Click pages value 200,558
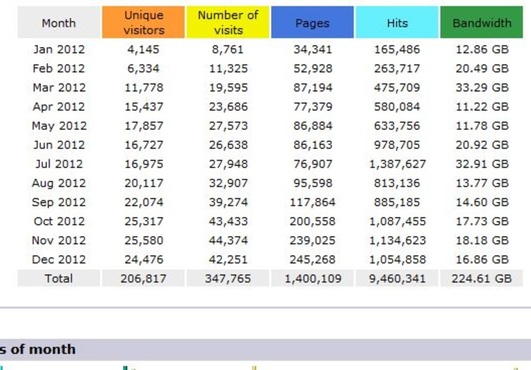This screenshot has height=370, width=531. point(312,221)
